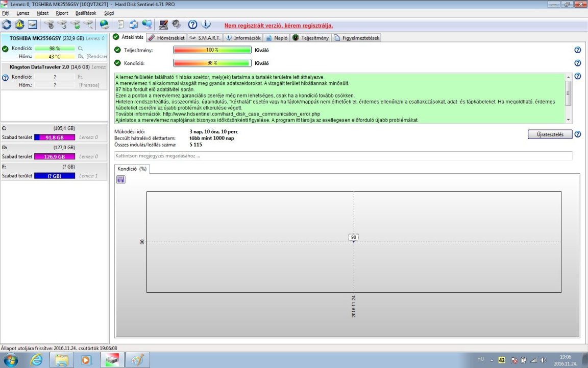The width and height of the screenshot is (588, 368).
Task: Switch to the Hőmérséklet tab
Action: (x=166, y=37)
